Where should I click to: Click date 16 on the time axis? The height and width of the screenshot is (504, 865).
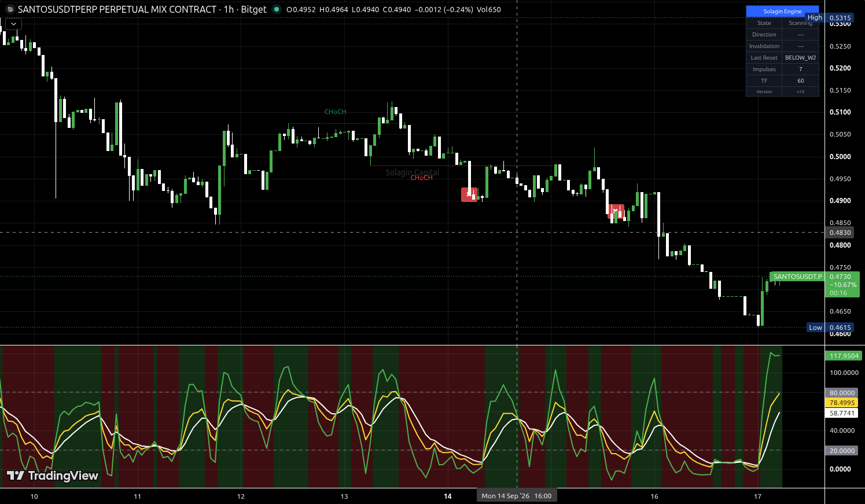(654, 496)
